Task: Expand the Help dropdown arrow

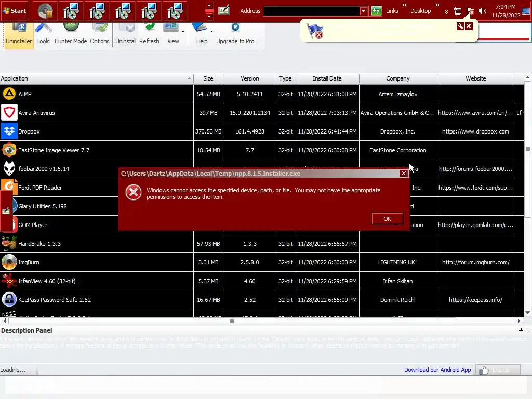Action: click(x=212, y=31)
